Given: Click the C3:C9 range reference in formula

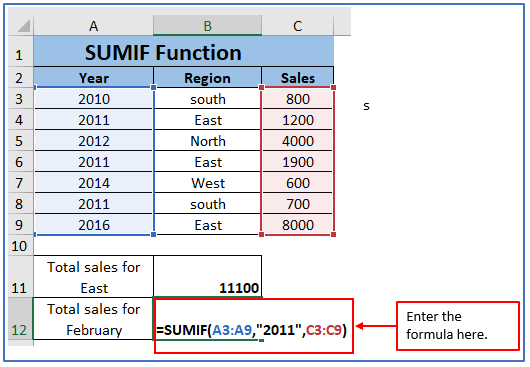Looking at the screenshot, I should click(324, 329).
